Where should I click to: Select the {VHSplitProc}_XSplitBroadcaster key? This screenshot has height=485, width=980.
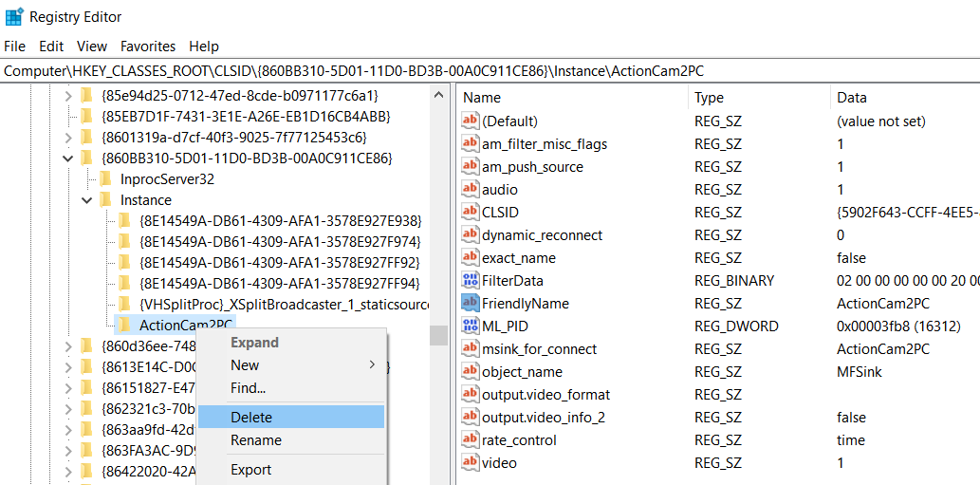tap(285, 305)
